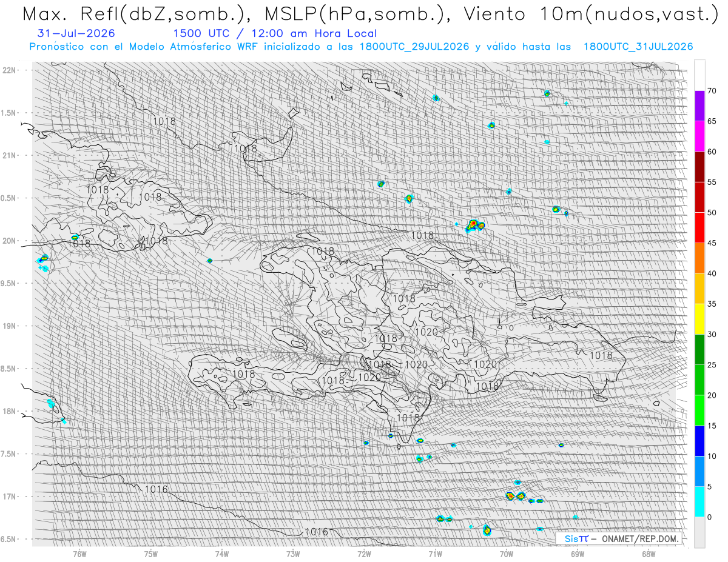Click the largest reflectivity cell near 20N, 70.5W
Viewport: 728px width, 562px height.
[x=474, y=226]
